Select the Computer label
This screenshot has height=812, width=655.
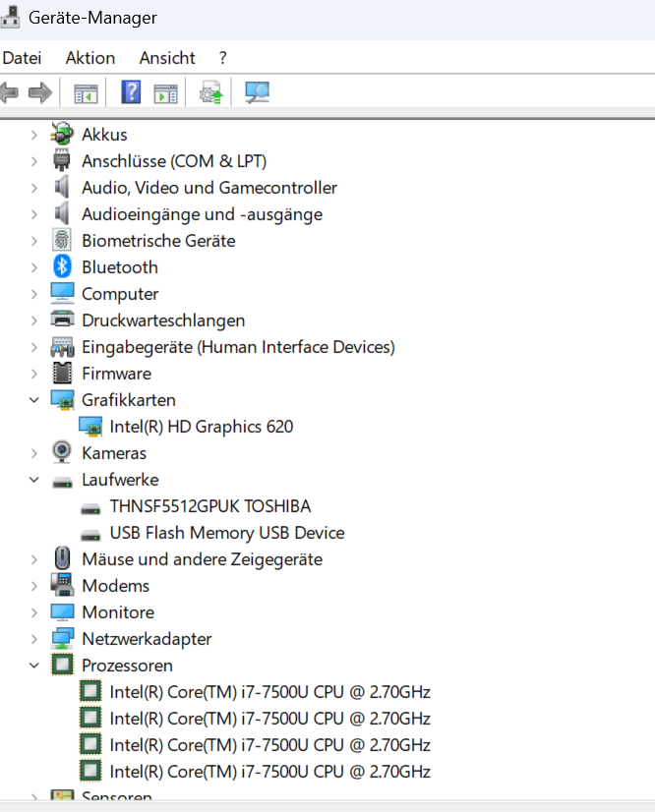point(120,294)
